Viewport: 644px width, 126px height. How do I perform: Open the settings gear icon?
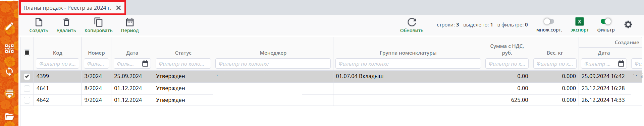628,24
